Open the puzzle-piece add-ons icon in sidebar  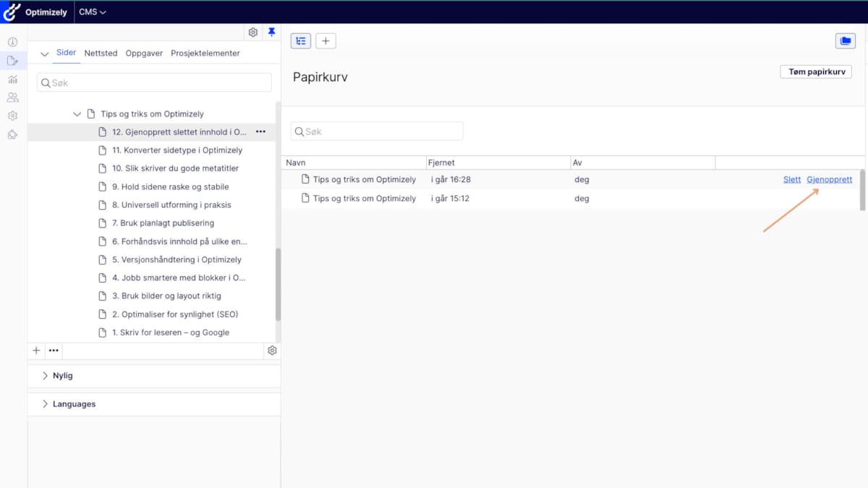pos(12,134)
